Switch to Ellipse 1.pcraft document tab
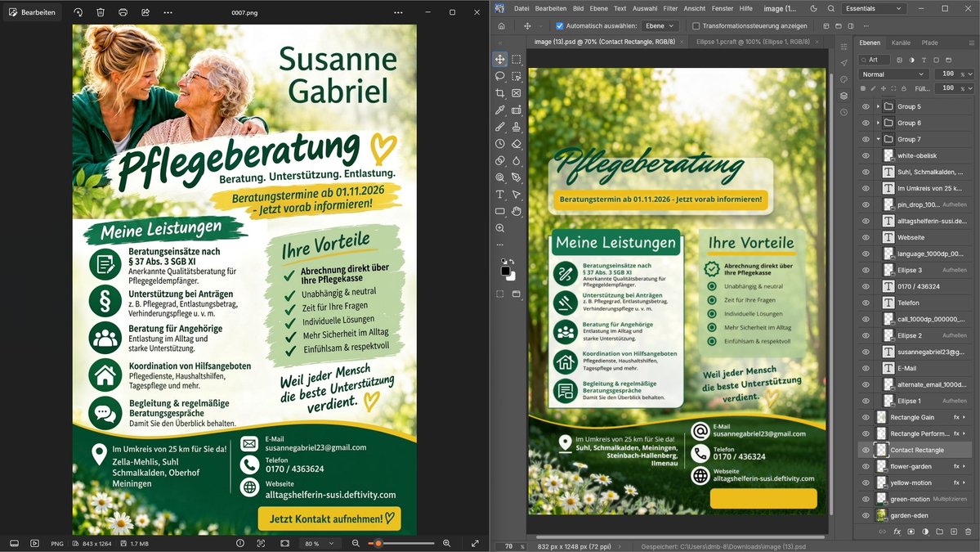Viewport: 980px width, 552px height. (753, 42)
